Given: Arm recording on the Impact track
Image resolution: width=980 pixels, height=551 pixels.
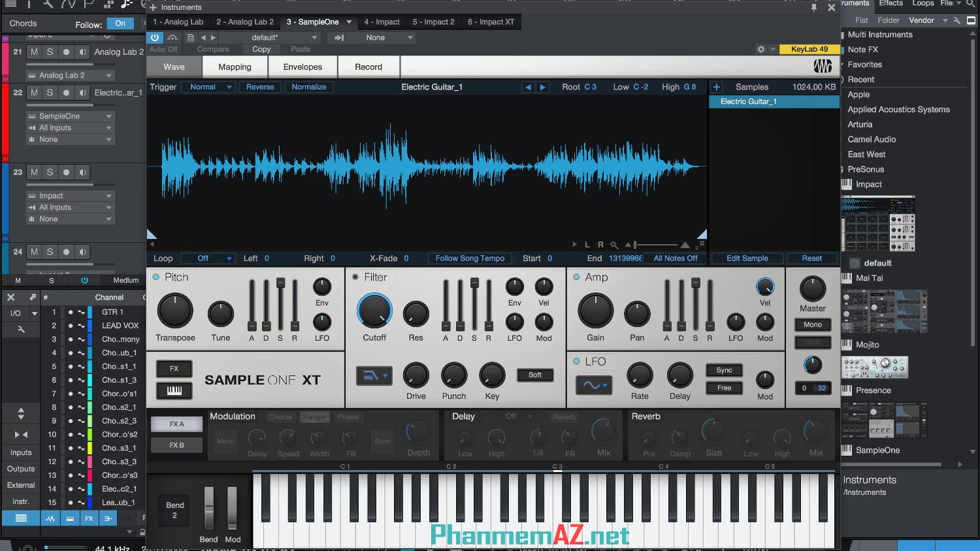Looking at the screenshot, I should [66, 172].
